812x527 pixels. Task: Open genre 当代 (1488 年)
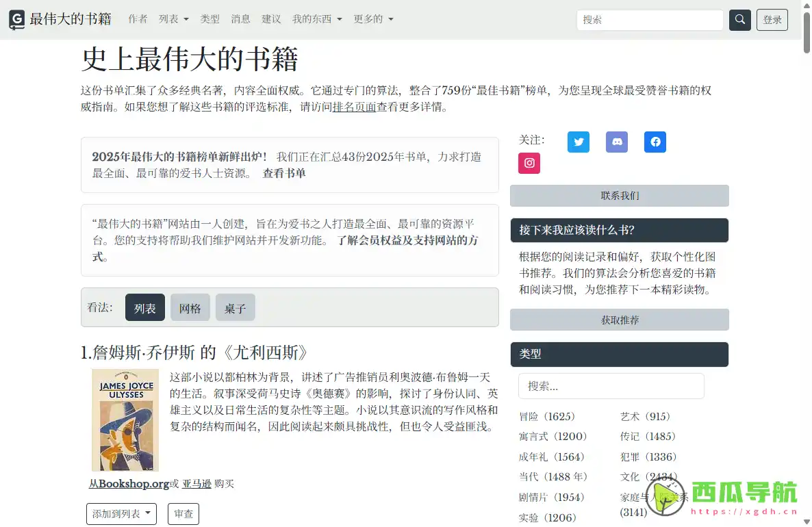553,477
